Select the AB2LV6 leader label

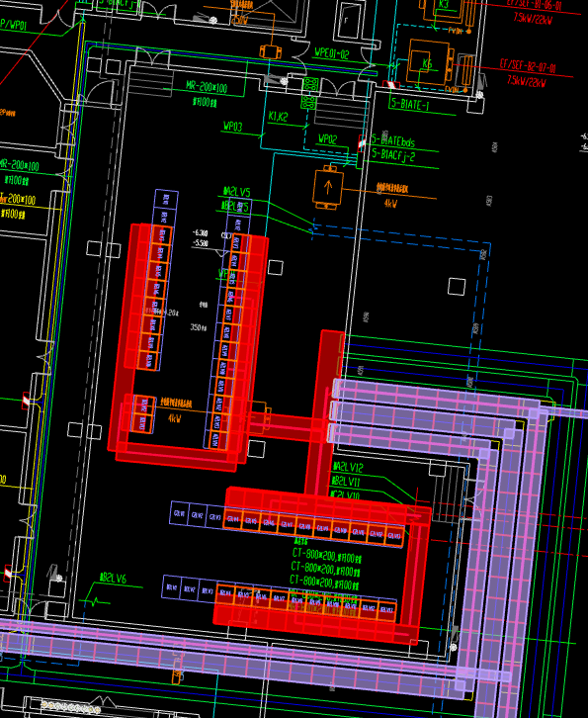click(x=113, y=579)
